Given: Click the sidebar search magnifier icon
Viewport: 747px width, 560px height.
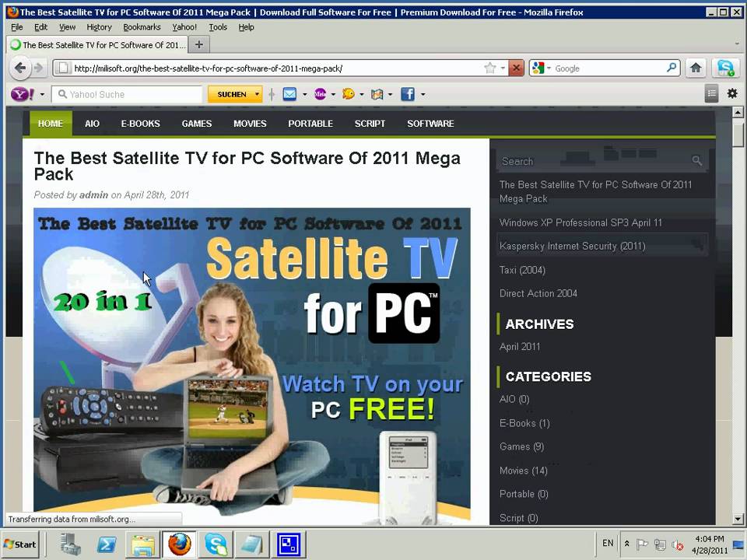Looking at the screenshot, I should pyautogui.click(x=696, y=160).
